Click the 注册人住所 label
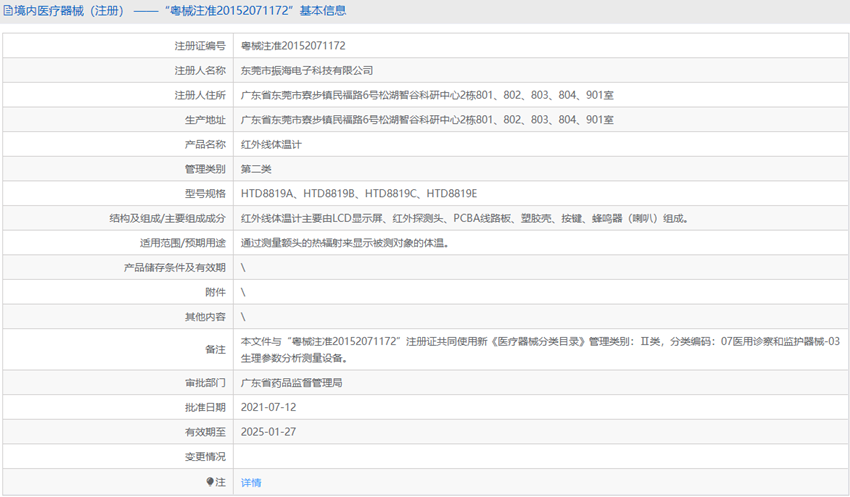Viewport: 850px width, 497px height. click(x=200, y=95)
